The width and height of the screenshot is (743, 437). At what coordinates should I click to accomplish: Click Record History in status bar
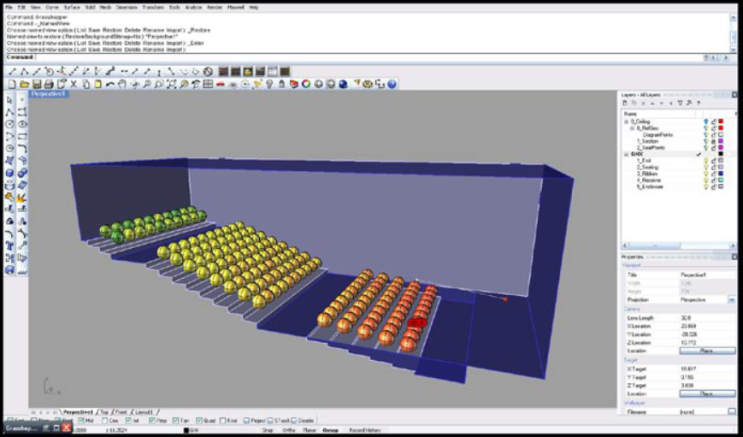point(365,430)
